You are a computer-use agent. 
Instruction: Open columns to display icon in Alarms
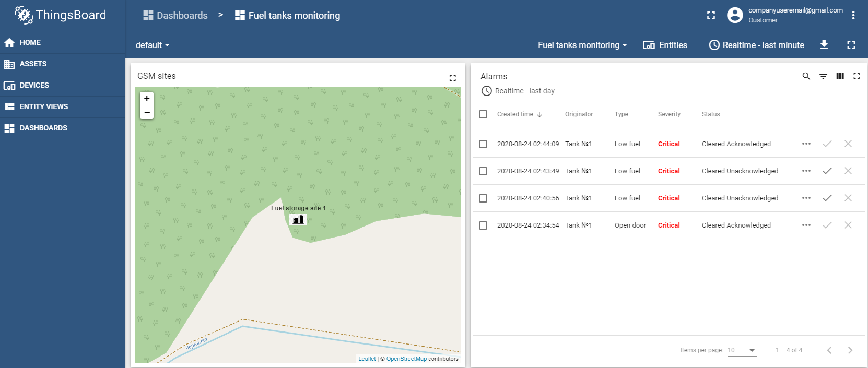(x=840, y=76)
